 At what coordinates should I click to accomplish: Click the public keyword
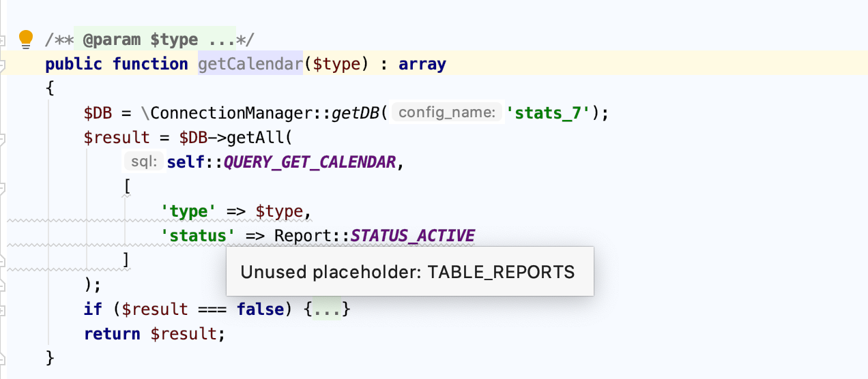coord(74,64)
